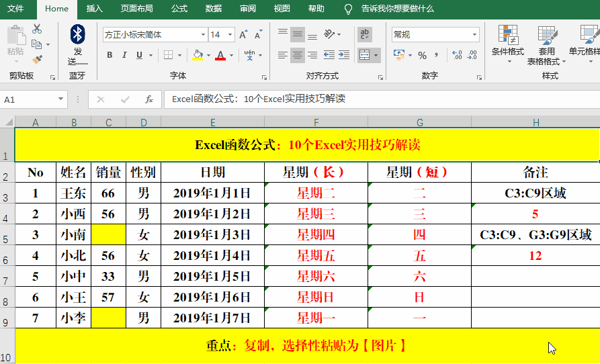Click the formula bar text

pyautogui.click(x=259, y=99)
